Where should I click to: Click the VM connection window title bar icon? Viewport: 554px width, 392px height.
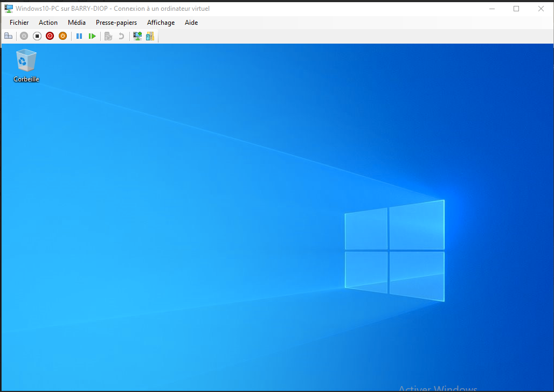tap(9, 9)
